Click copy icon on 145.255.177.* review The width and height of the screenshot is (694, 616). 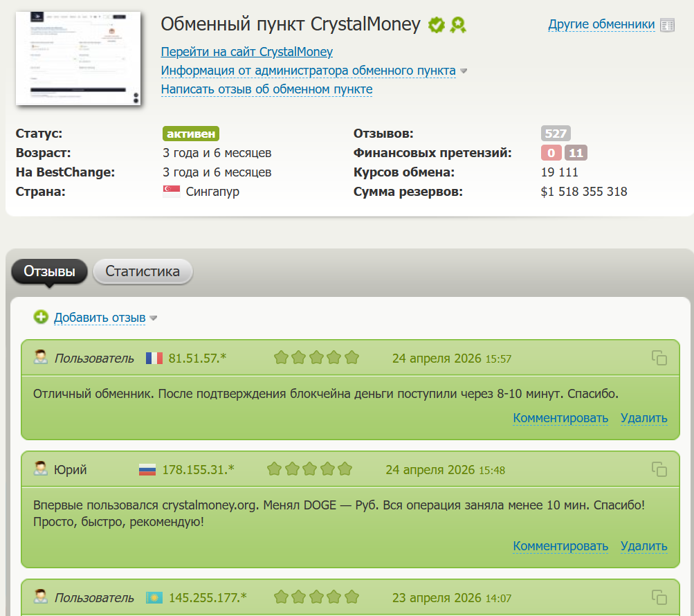click(x=659, y=597)
